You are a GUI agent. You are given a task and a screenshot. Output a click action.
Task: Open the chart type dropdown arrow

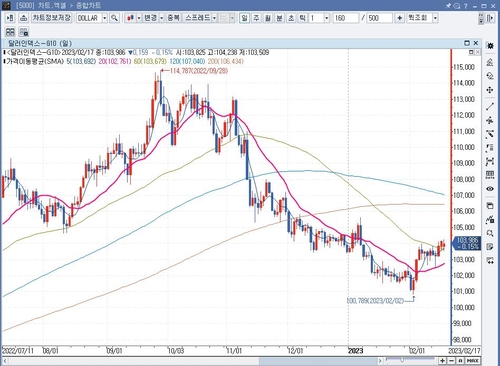pos(139,18)
